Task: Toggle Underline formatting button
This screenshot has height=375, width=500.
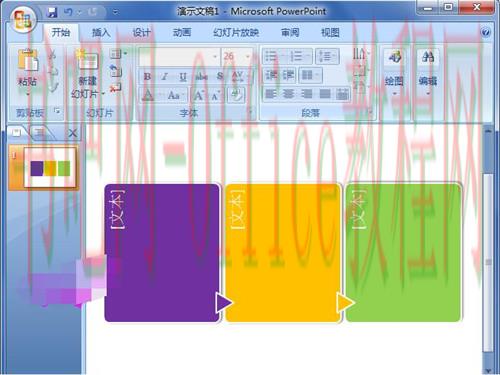Action: point(183,77)
